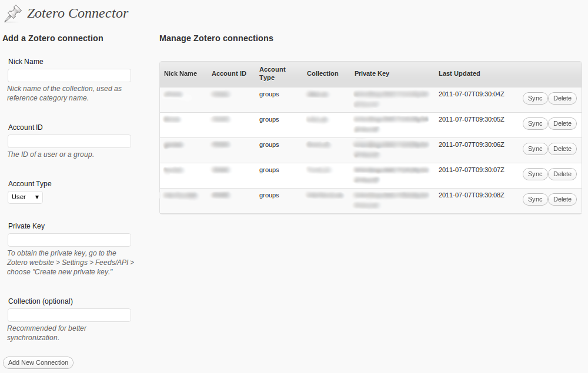Delete the connection updated at 09:30:08Z
The image size is (588, 373).
pos(562,199)
